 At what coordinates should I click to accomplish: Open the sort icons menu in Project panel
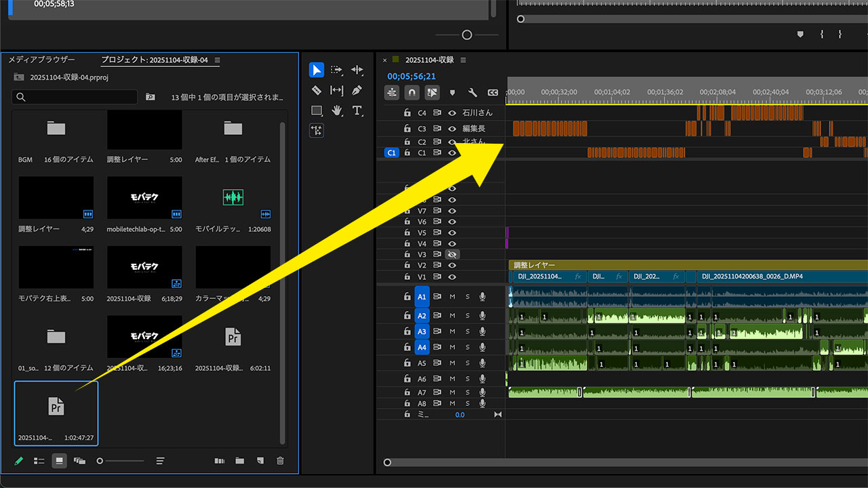pos(160,461)
